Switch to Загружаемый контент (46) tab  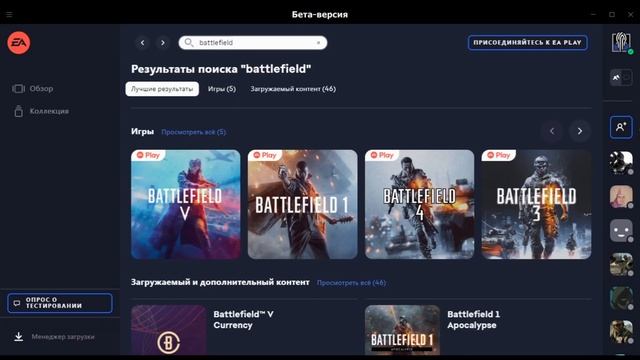(x=293, y=89)
